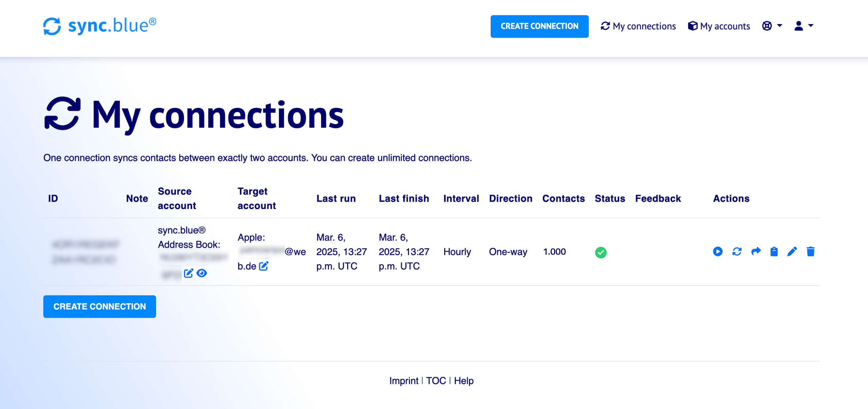This screenshot has height=409, width=868.
Task: Click the blue CREATE CONNECTION button in the header
Action: coord(539,26)
